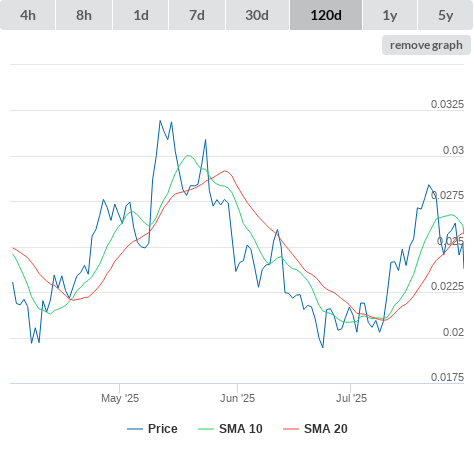Choose the 1d time range tab

[141, 15]
